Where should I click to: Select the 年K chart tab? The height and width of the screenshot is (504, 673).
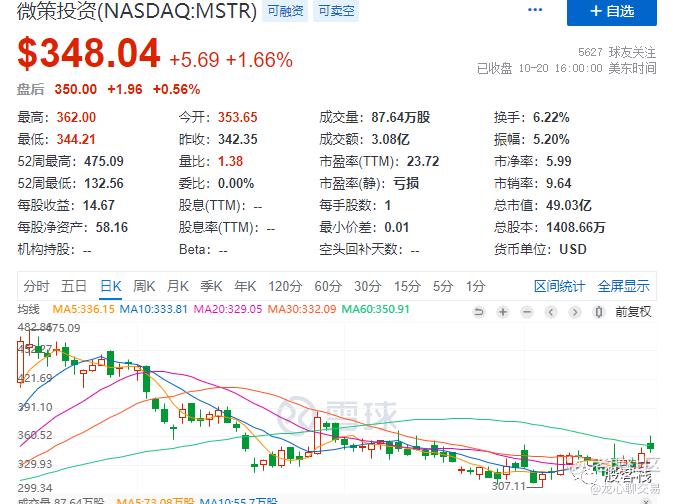[245, 286]
